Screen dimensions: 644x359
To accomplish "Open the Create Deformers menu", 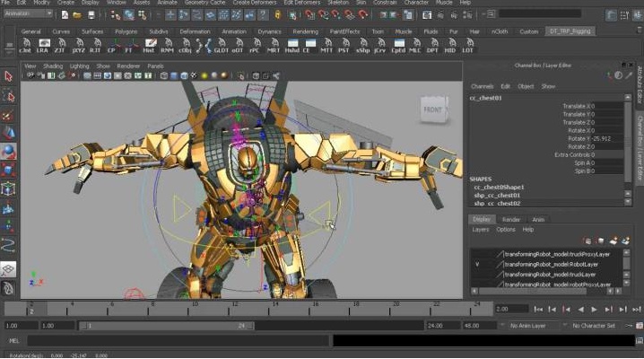I will click(x=255, y=3).
